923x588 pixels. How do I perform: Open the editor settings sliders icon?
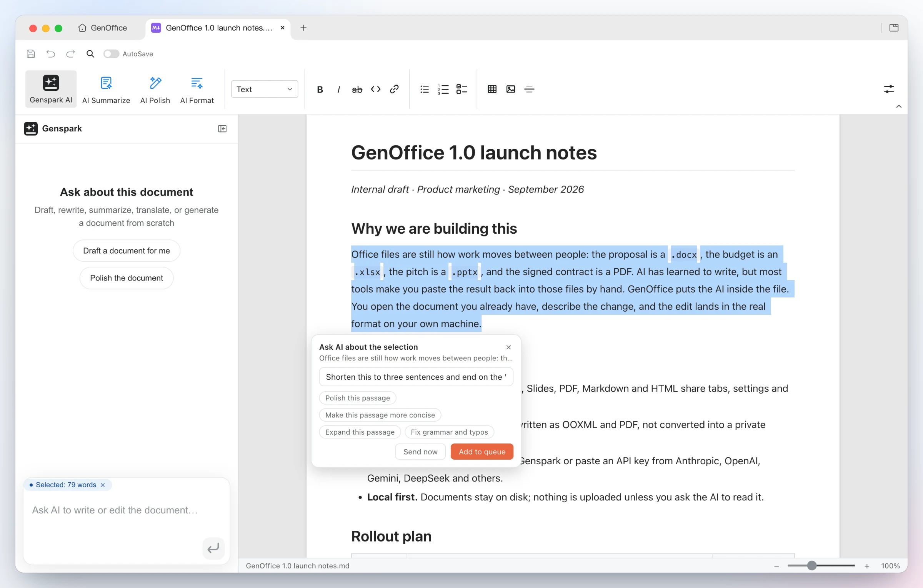coord(889,89)
